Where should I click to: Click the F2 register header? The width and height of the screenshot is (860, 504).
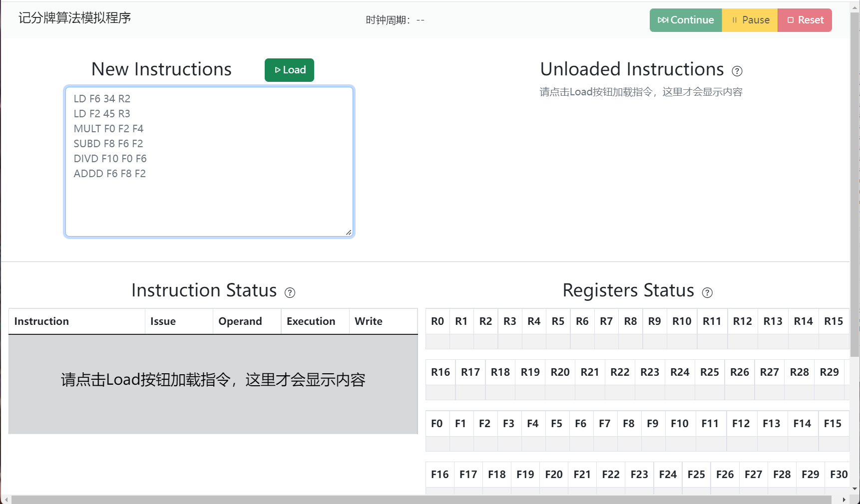point(484,424)
